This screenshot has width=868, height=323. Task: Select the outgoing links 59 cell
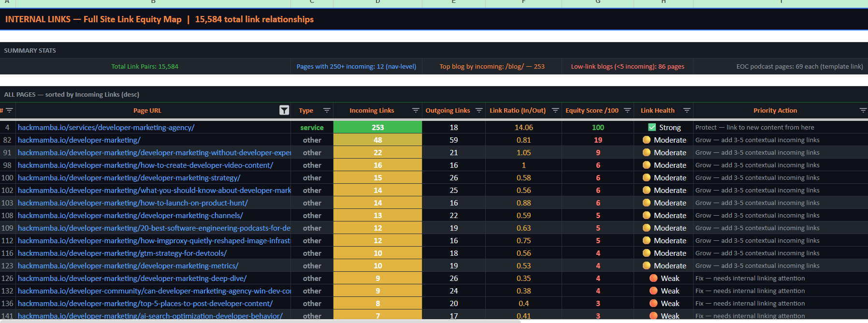pyautogui.click(x=454, y=140)
